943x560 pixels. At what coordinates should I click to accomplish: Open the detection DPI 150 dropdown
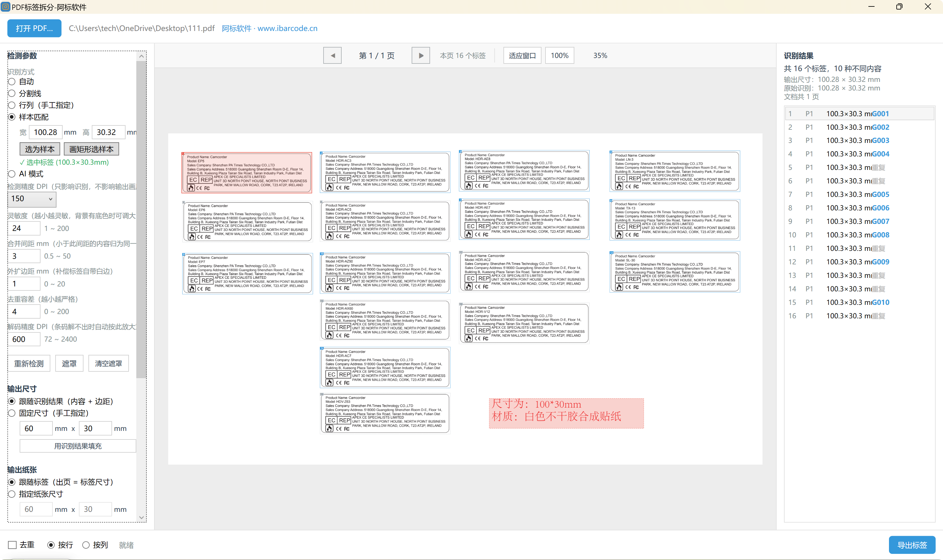point(32,199)
